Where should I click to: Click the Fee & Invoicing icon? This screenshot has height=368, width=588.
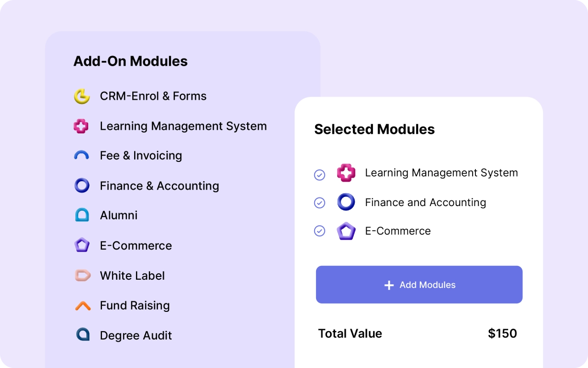click(82, 155)
